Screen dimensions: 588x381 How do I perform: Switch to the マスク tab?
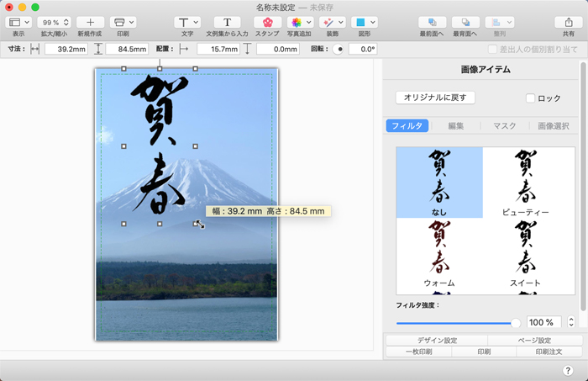coord(504,125)
